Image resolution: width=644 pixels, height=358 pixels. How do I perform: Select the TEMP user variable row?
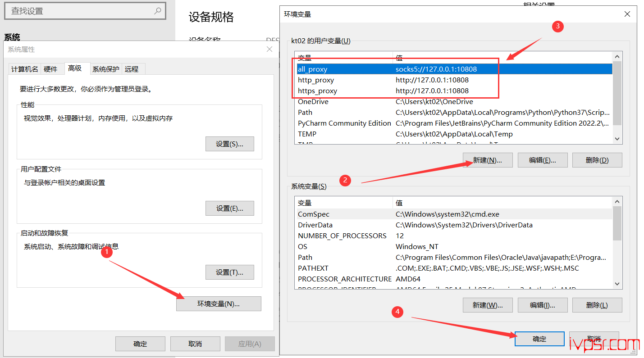pyautogui.click(x=454, y=134)
